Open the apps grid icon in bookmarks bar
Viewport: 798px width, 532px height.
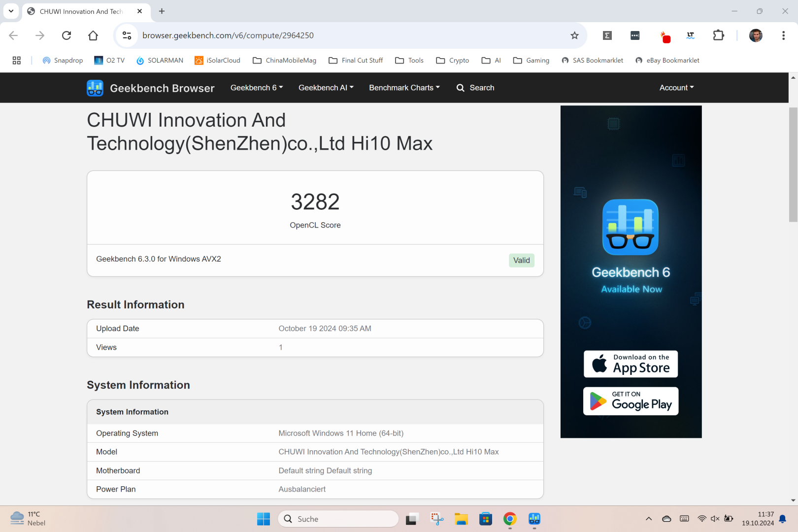tap(17, 61)
